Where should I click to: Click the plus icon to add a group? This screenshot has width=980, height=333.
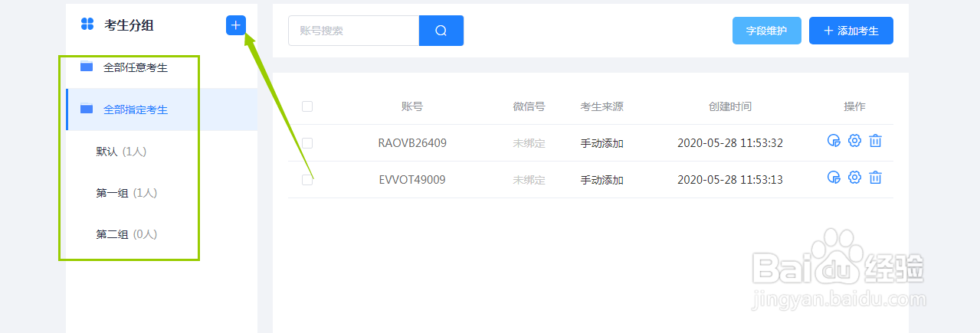click(236, 25)
